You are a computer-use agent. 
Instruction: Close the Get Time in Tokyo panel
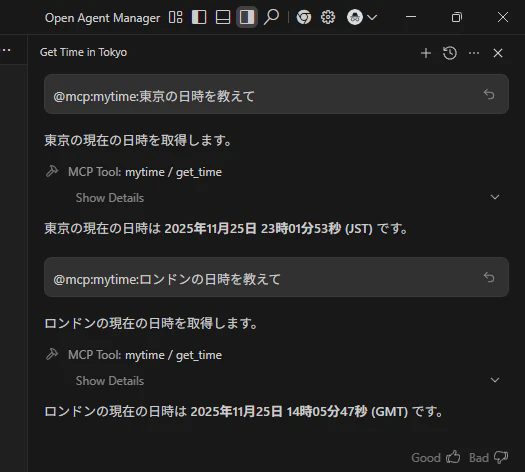498,53
